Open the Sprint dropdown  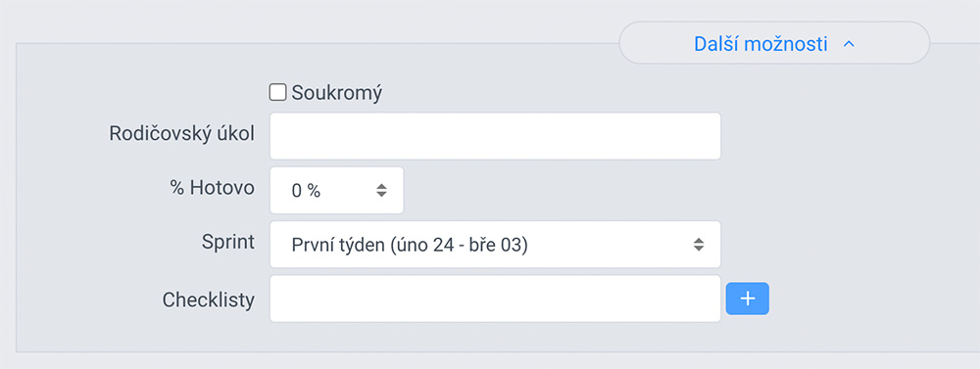495,245
